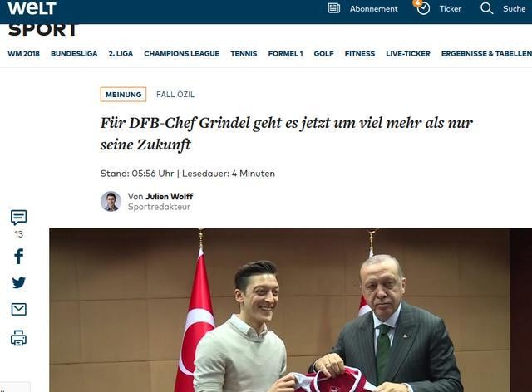Image resolution: width=532 pixels, height=392 pixels.
Task: Share article via Facebook icon
Action: click(x=18, y=257)
